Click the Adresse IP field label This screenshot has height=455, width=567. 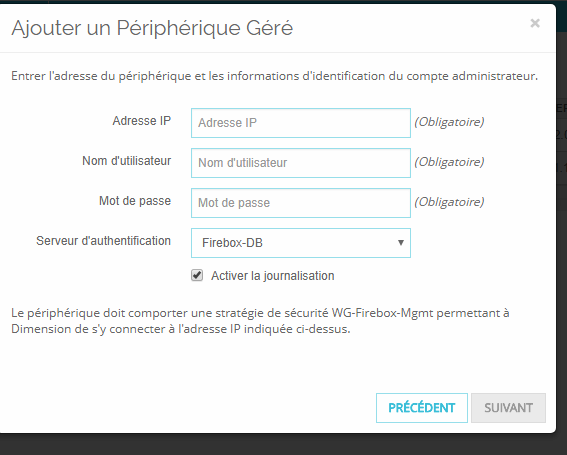pos(141,121)
